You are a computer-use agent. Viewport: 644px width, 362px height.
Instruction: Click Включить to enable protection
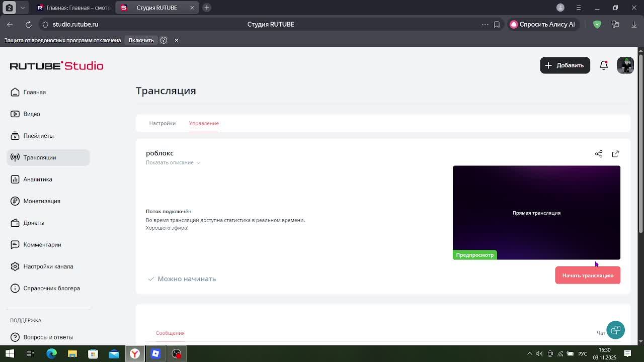coord(141,40)
